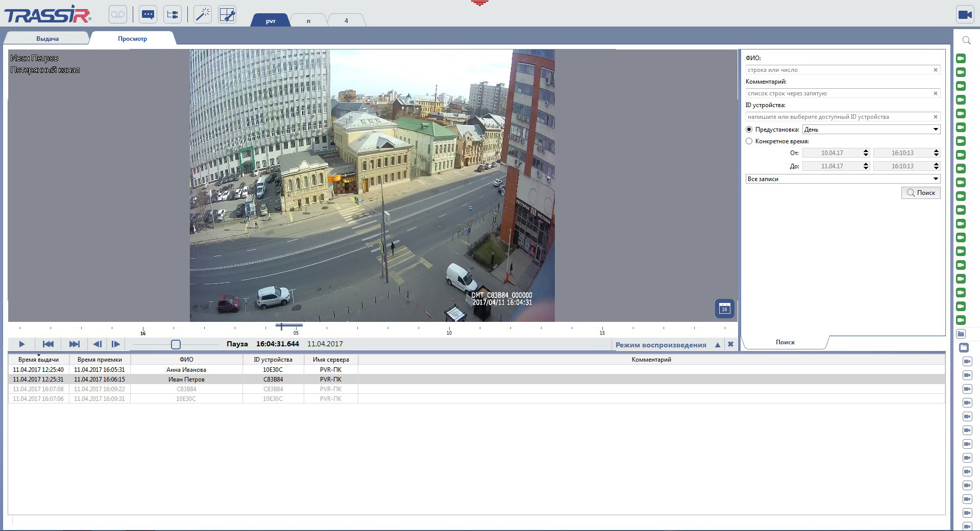Select the 'Конкретное время' radio button
This screenshot has width=980, height=531.
[x=749, y=141]
